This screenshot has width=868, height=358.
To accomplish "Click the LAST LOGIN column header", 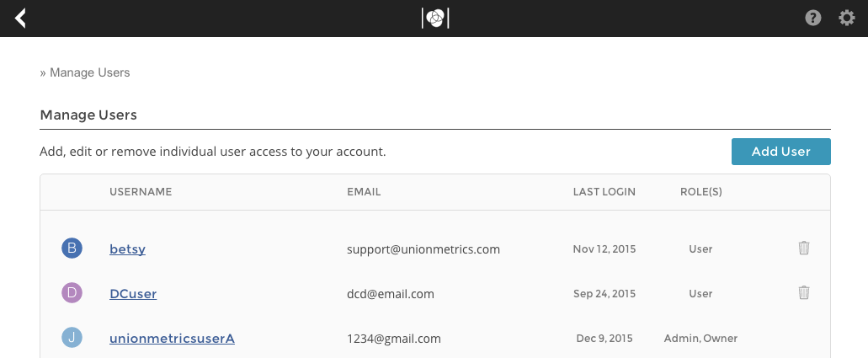I will [604, 192].
